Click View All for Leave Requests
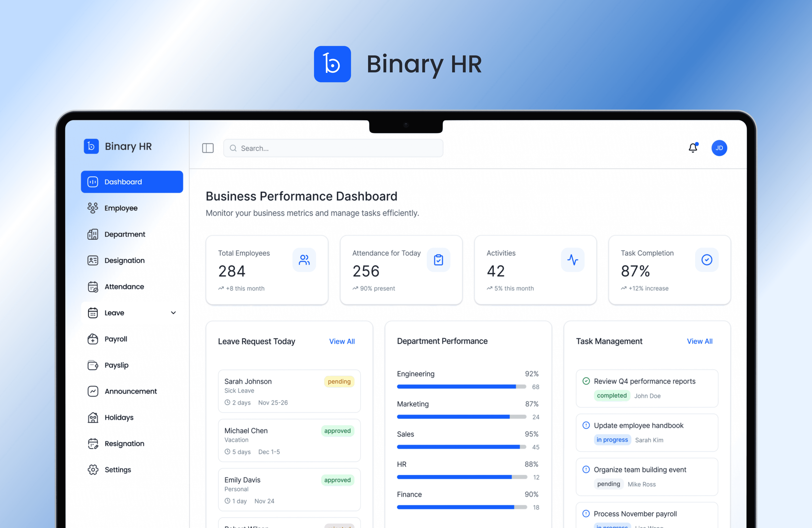This screenshot has width=812, height=528. tap(342, 341)
